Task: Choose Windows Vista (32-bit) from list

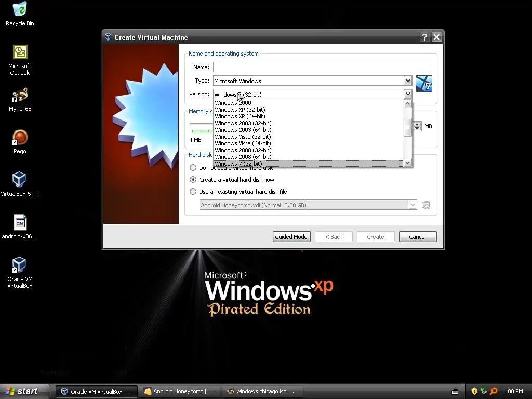Action: (308, 137)
